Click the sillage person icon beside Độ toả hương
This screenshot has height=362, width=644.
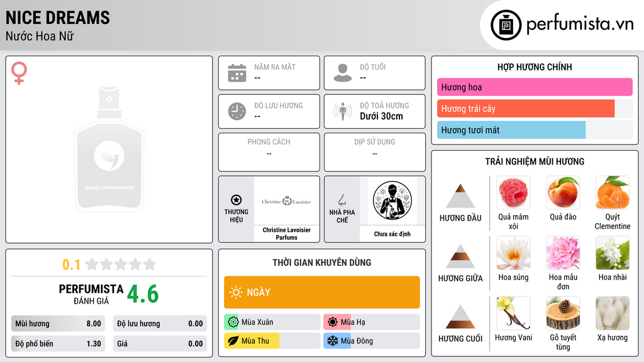(343, 111)
